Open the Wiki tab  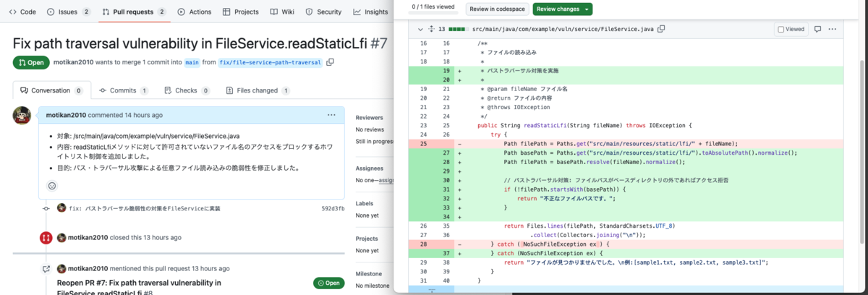point(282,12)
